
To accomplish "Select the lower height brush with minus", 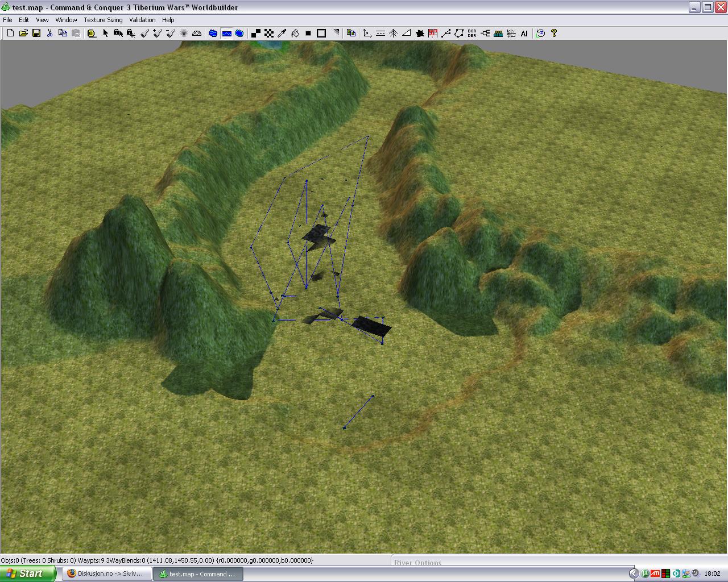I will point(171,34).
